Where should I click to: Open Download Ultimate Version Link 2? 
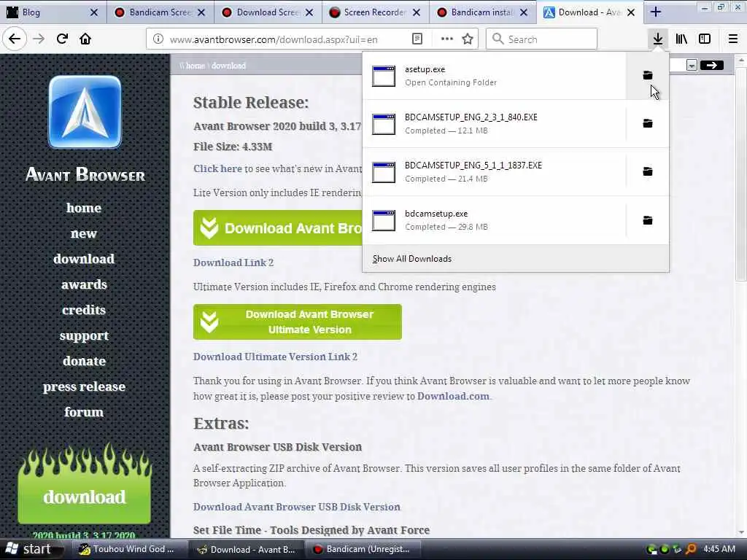point(275,357)
